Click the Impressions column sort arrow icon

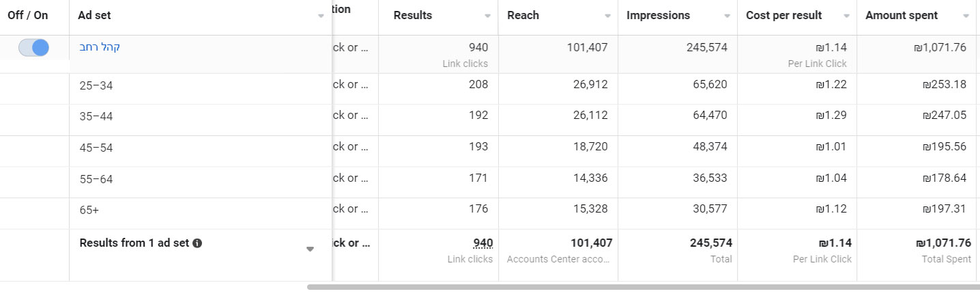pyautogui.click(x=727, y=16)
